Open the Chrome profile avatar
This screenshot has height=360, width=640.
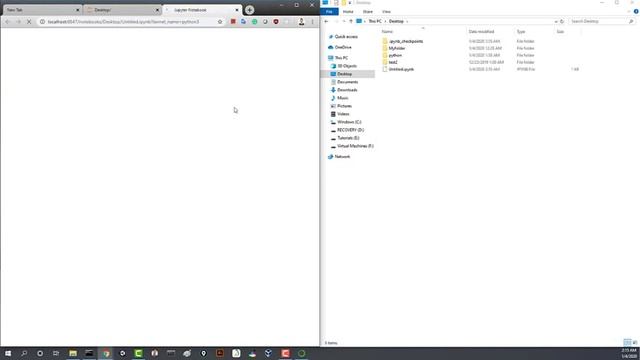(x=301, y=22)
